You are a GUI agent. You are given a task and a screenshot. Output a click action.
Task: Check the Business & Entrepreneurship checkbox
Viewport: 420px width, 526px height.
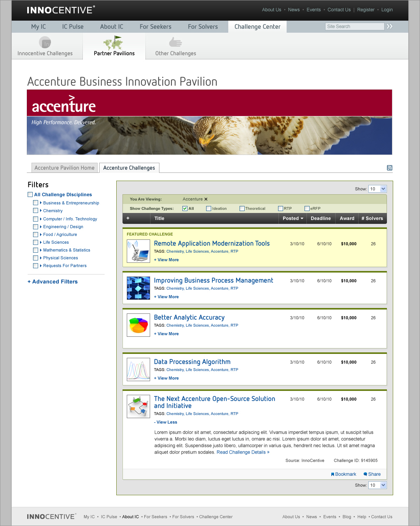(x=35, y=202)
